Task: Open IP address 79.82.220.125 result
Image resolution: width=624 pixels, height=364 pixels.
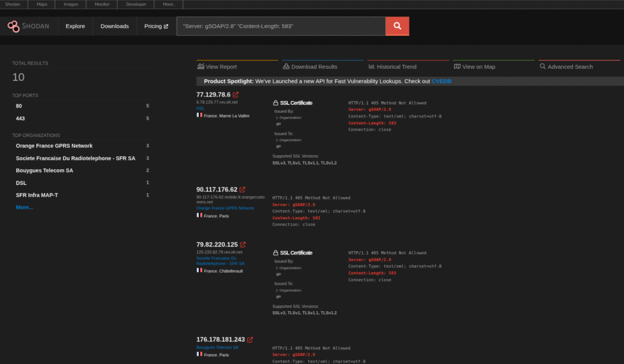Action: coord(217,244)
